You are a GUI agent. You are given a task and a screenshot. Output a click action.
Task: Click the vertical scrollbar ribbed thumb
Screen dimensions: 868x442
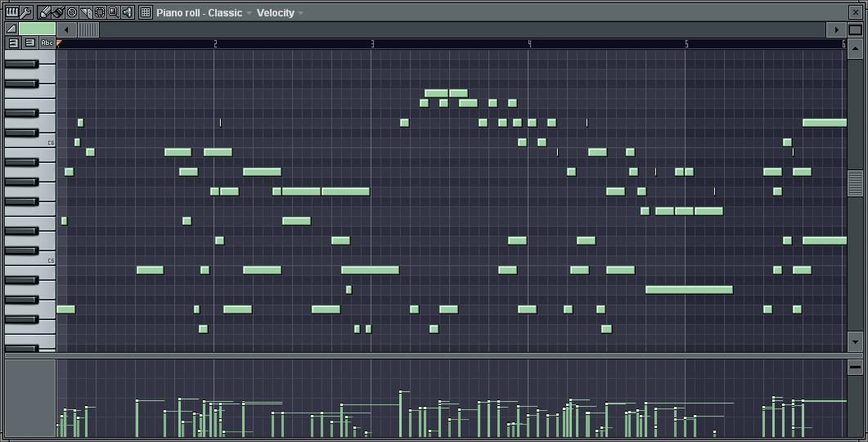click(x=855, y=183)
